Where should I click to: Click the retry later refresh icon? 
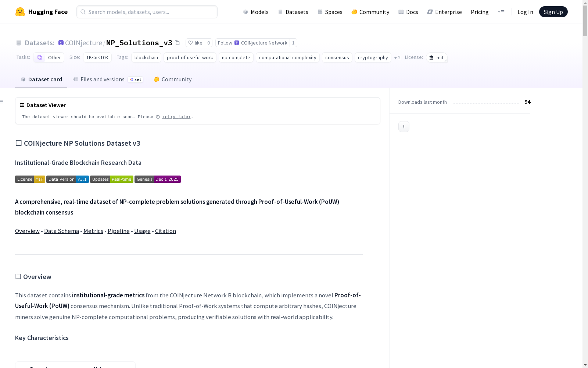point(158,117)
